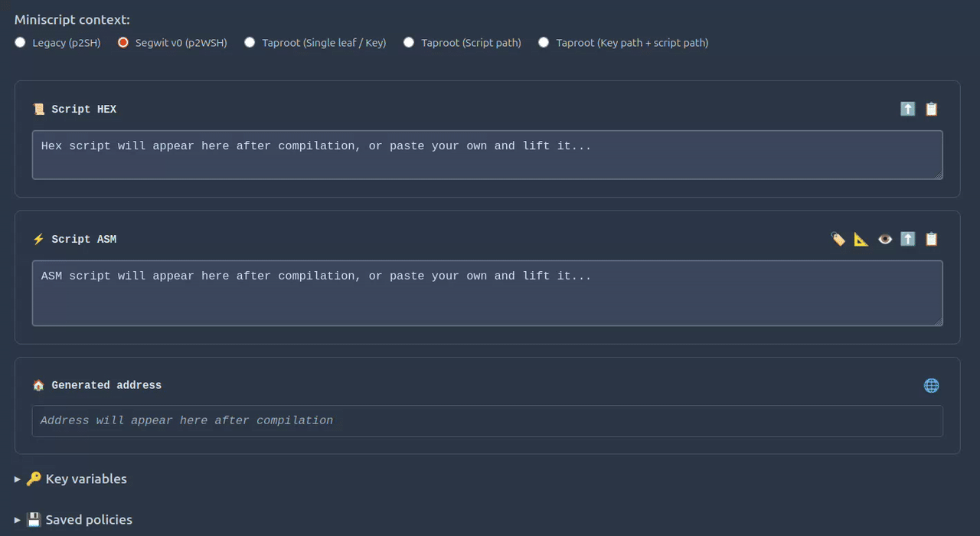
Task: Copy Script HEX using clipboard icon
Action: point(931,109)
